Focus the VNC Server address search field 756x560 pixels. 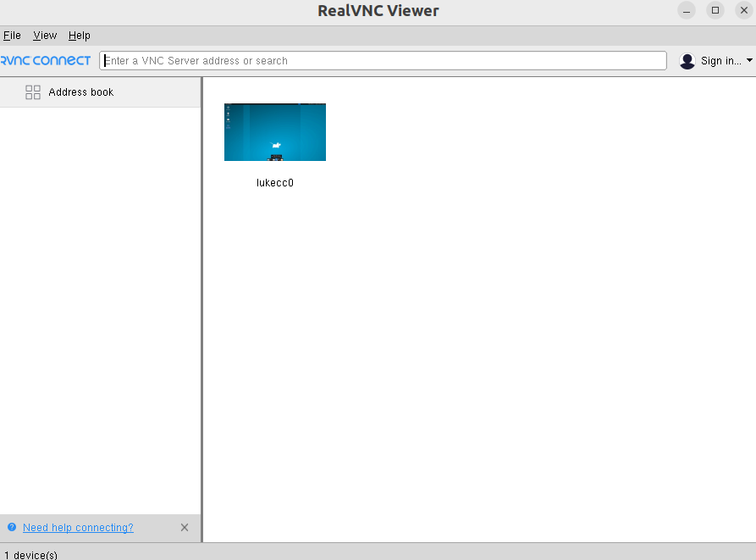tap(383, 61)
